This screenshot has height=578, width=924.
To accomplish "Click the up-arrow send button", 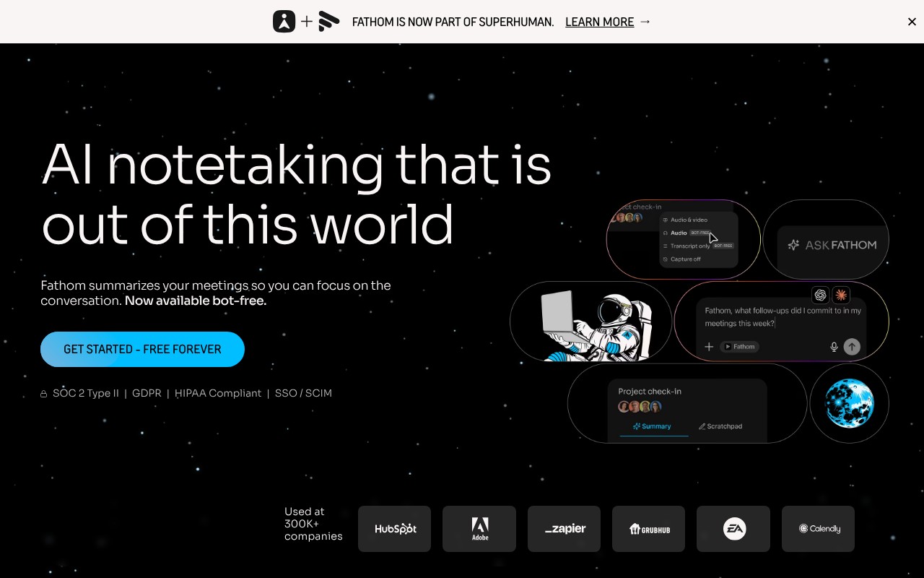I will [x=852, y=347].
